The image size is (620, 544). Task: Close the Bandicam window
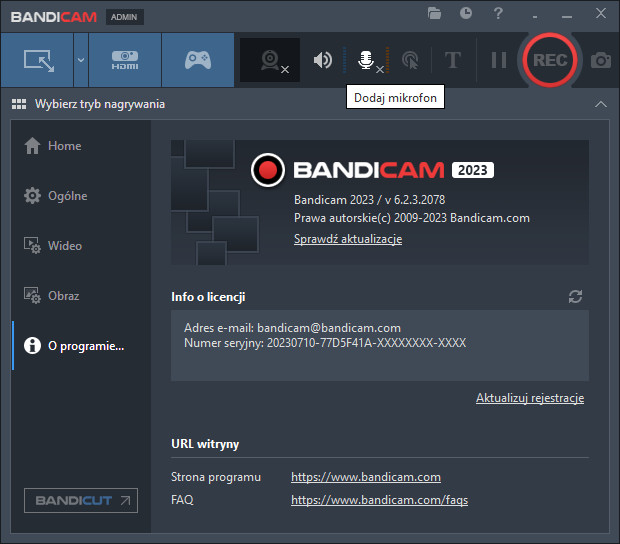click(601, 13)
